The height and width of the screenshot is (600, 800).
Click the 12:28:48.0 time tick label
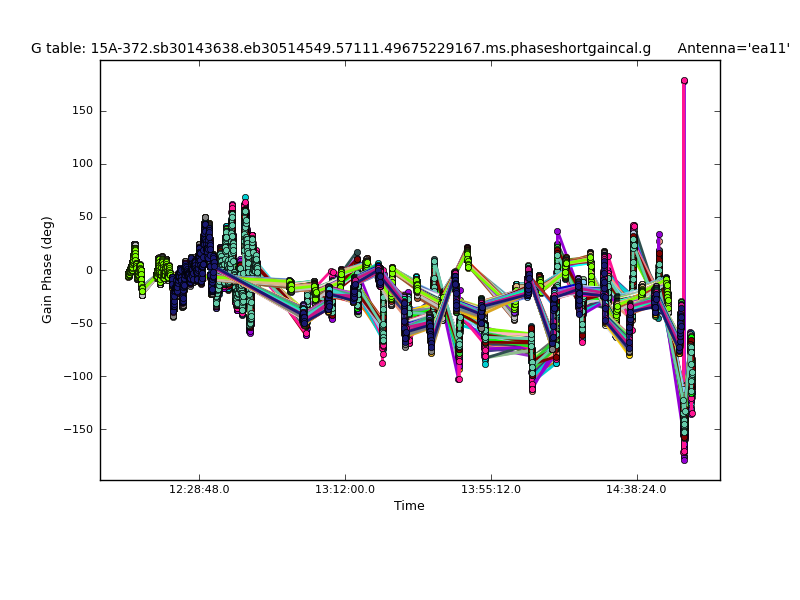(x=199, y=490)
